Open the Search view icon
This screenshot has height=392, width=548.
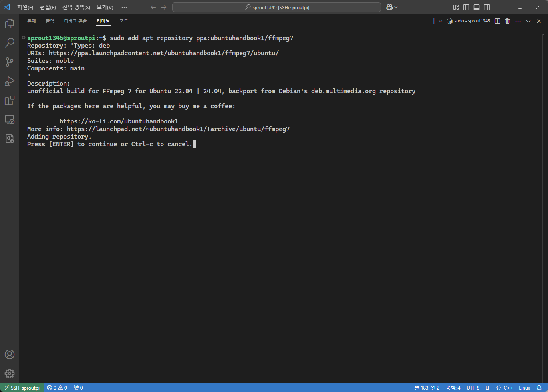pyautogui.click(x=10, y=43)
